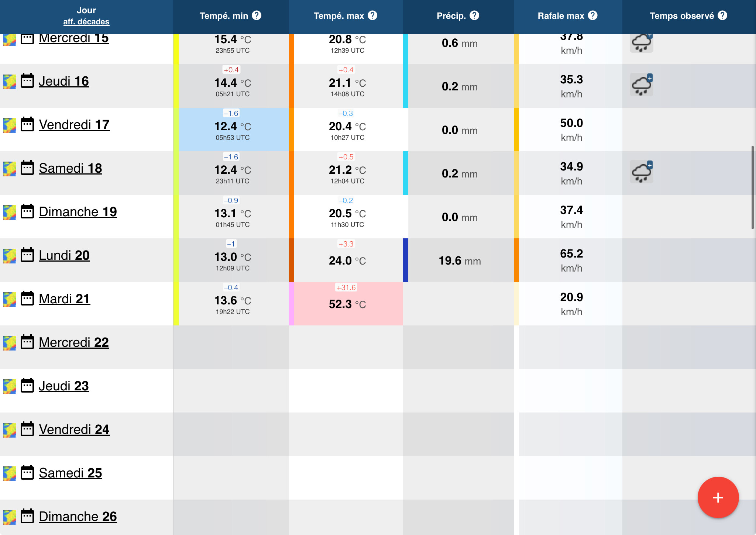The width and height of the screenshot is (756, 535).
Task: Click the pink 52.3 °C max temperature cell
Action: pyautogui.click(x=347, y=304)
